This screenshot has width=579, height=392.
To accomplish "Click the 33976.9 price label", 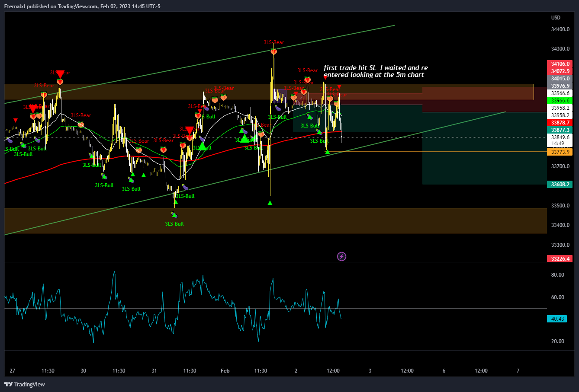I will tap(560, 86).
